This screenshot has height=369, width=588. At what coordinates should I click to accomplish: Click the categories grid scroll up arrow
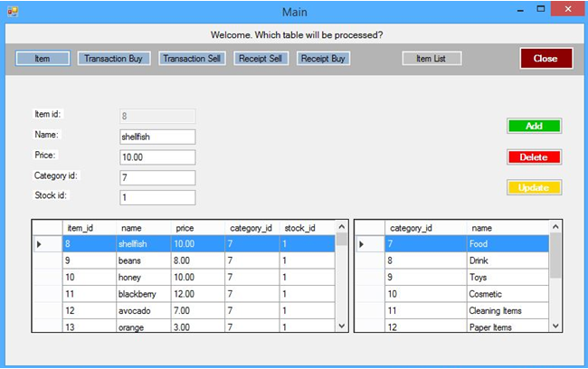pyautogui.click(x=555, y=227)
